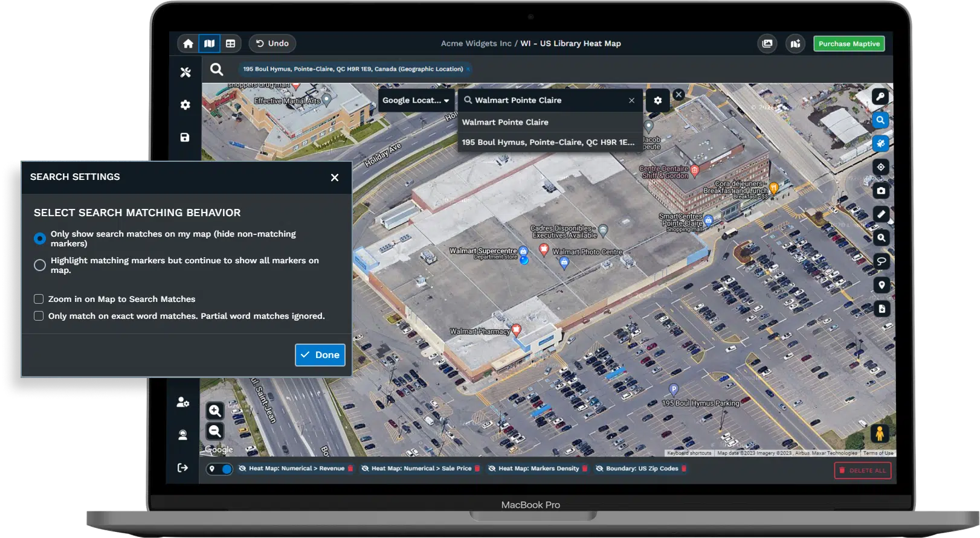Enable 'Zoom in on Map to Search Matches'

(x=39, y=299)
